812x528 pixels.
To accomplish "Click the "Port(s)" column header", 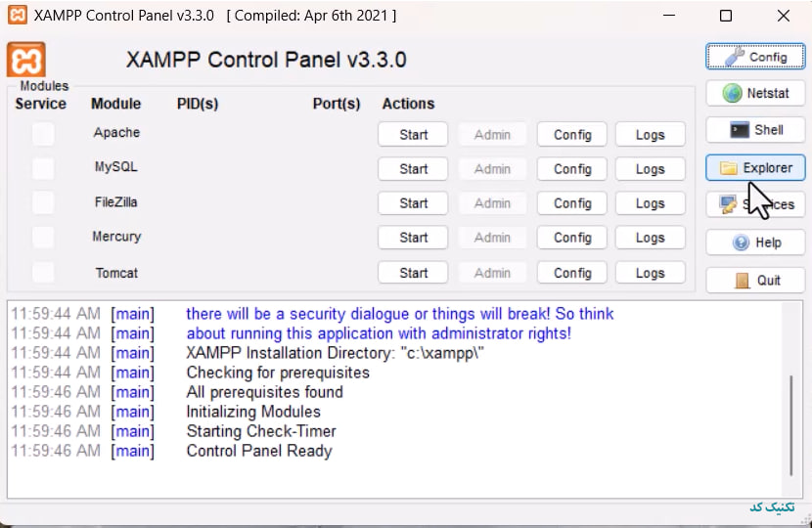I will pyautogui.click(x=337, y=104).
